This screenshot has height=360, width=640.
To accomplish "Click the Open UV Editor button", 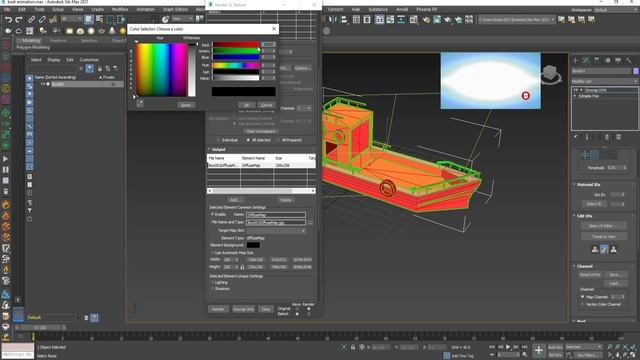I will (x=604, y=226).
